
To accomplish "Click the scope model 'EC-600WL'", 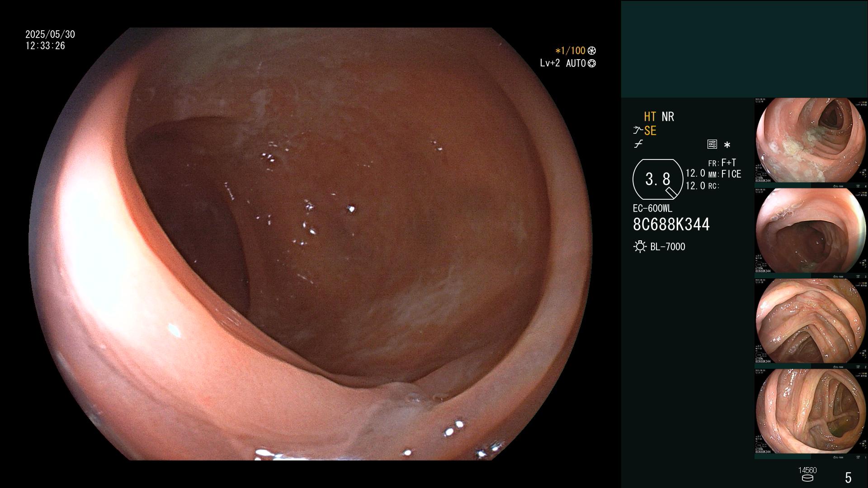I will (652, 209).
